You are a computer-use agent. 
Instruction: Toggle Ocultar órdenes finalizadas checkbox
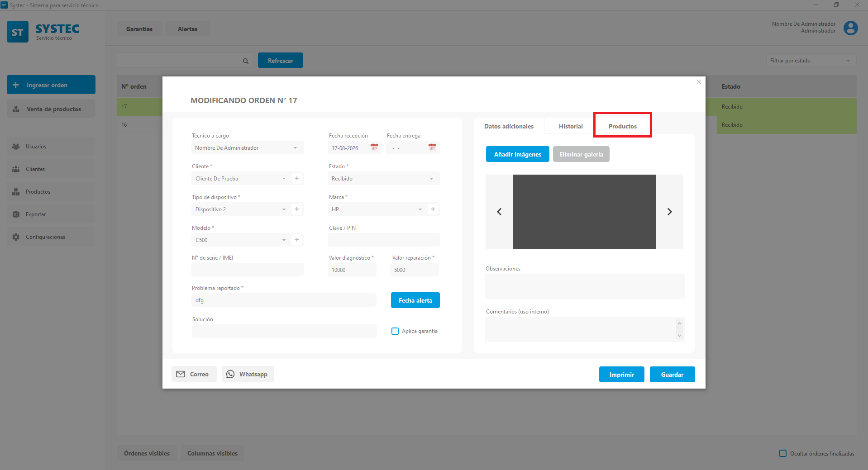coord(783,453)
